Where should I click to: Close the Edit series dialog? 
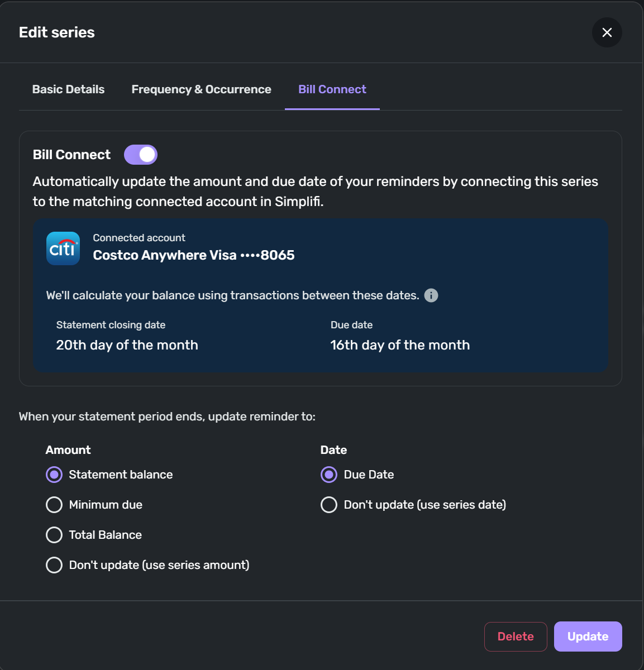[607, 32]
